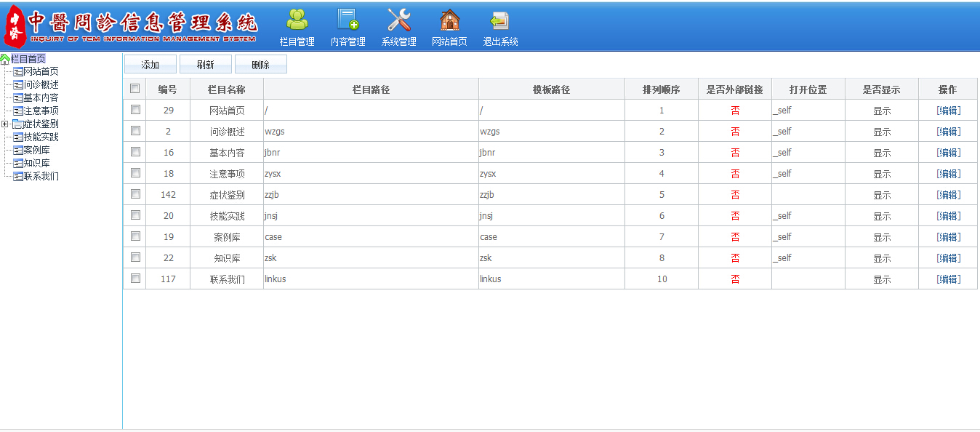The width and height of the screenshot is (980, 432).
Task: Check the row checkbox for 网站首页
Action: [134, 110]
